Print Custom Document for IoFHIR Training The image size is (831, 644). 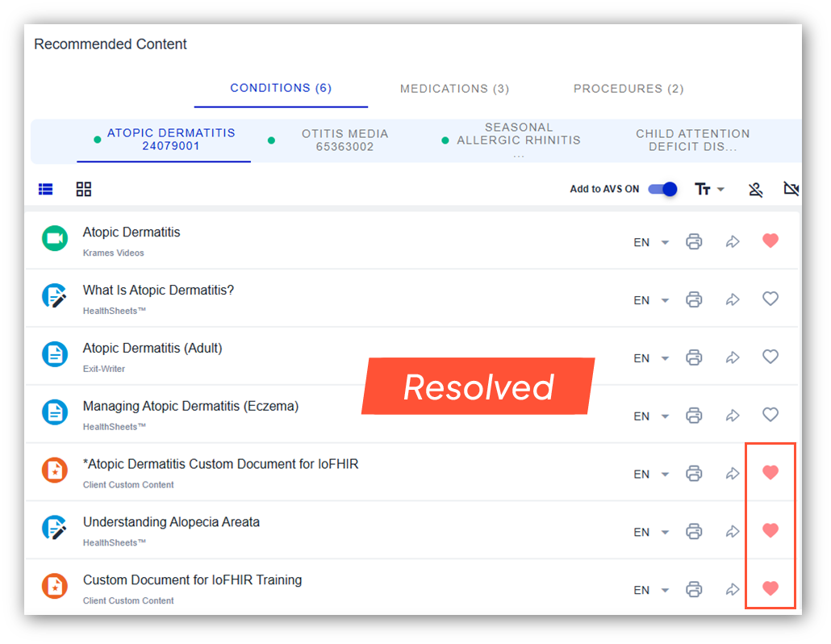tap(694, 590)
